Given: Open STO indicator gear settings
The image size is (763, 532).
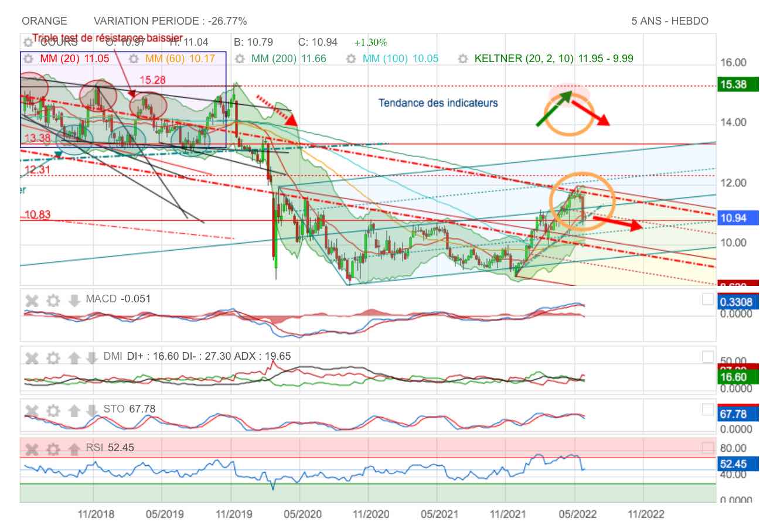Looking at the screenshot, I should click(53, 411).
